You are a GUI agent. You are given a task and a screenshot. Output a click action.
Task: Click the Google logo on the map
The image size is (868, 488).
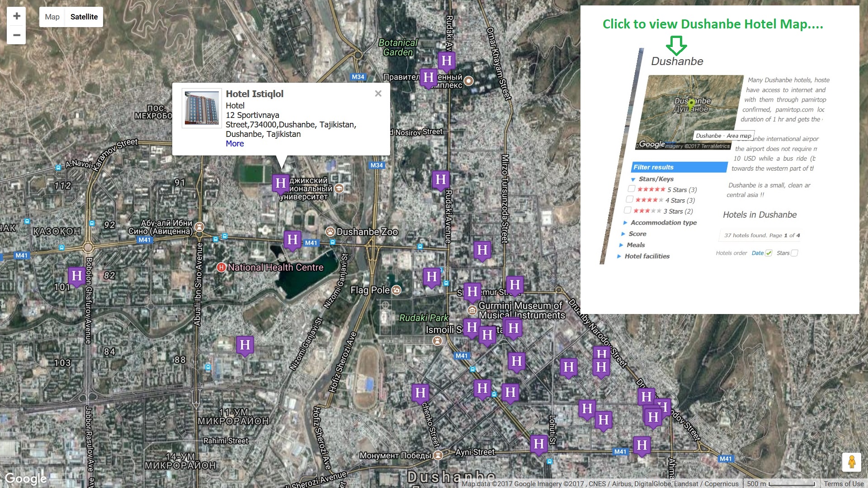[26, 479]
